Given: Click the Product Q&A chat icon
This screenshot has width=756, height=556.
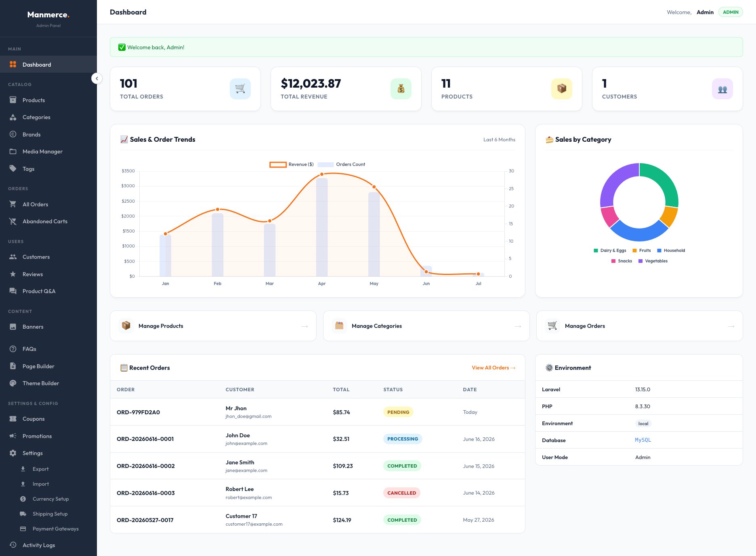Looking at the screenshot, I should 13,291.
